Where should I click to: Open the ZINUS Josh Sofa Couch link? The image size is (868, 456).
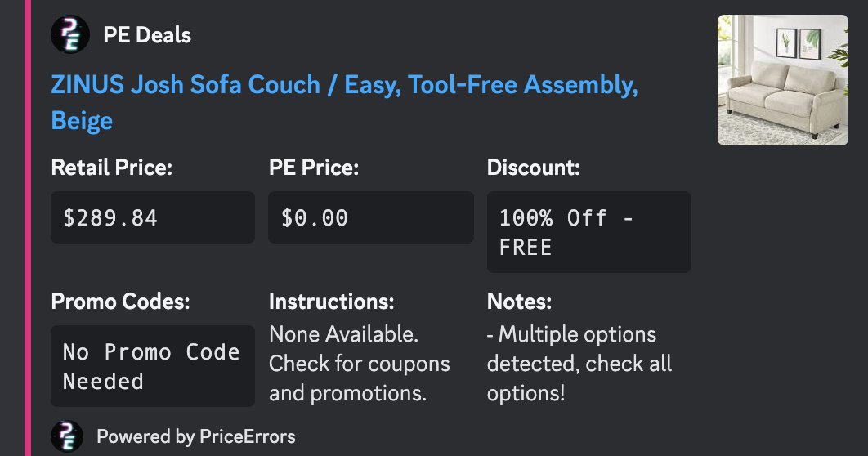343,85
